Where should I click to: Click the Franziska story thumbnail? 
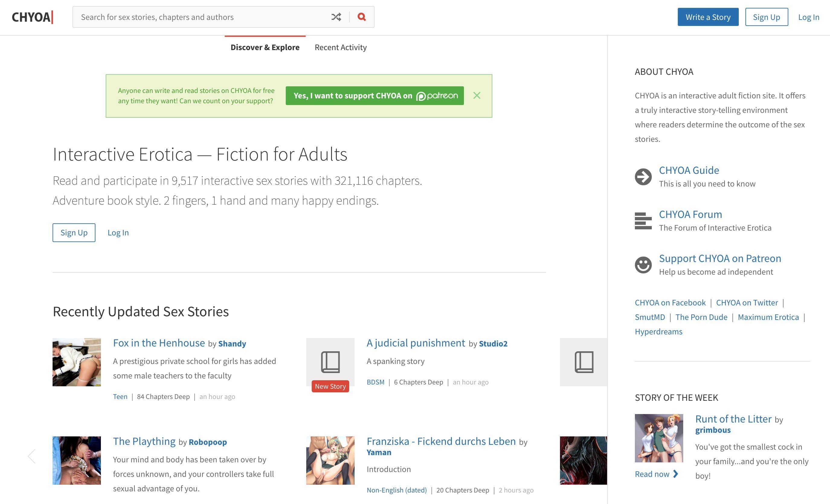pyautogui.click(x=330, y=461)
